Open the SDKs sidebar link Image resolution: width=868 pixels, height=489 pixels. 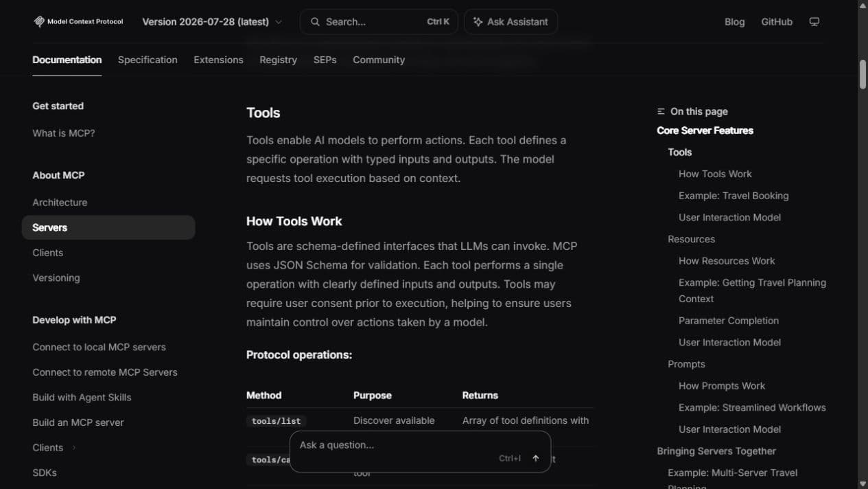coord(45,473)
